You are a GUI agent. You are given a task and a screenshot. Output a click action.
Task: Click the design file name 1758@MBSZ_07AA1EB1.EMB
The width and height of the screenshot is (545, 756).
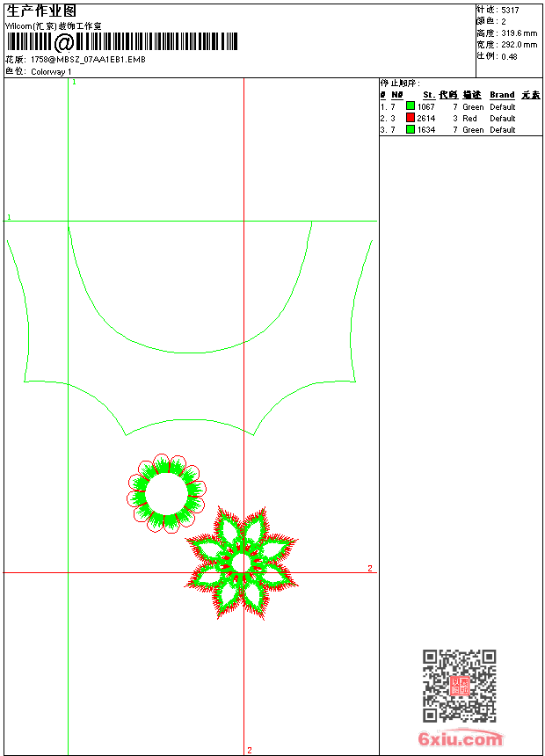pyautogui.click(x=88, y=60)
